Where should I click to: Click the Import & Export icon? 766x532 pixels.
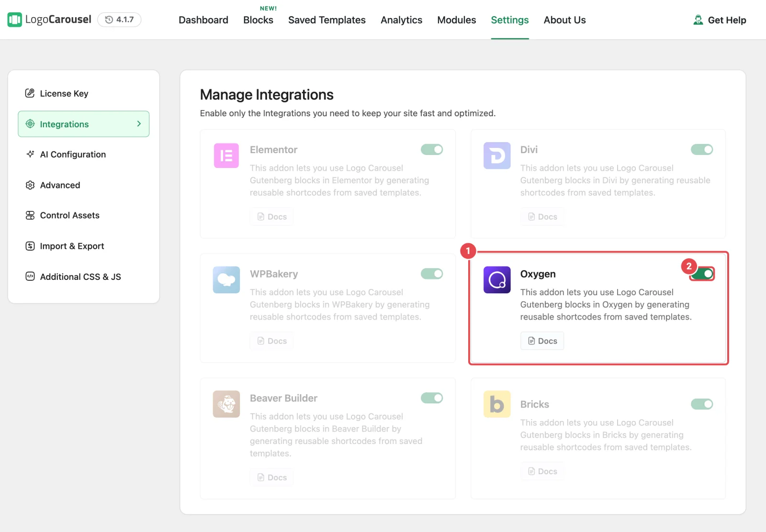click(30, 246)
